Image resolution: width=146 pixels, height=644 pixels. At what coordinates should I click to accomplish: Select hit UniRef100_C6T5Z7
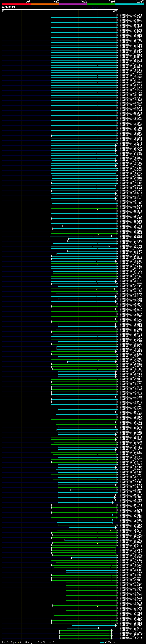click(x=131, y=618)
